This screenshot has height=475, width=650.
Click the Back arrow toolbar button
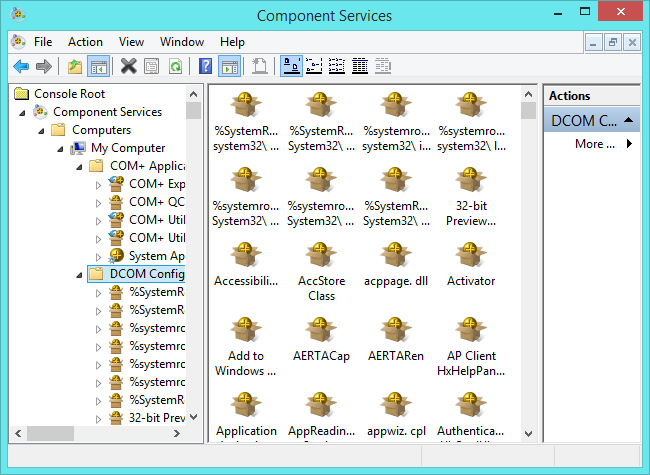point(20,66)
